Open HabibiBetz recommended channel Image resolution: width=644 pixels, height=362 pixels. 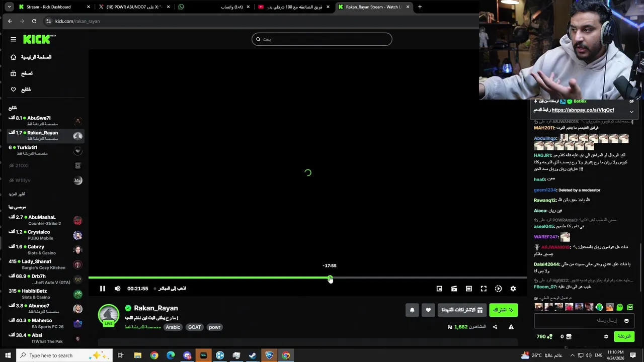point(45,294)
